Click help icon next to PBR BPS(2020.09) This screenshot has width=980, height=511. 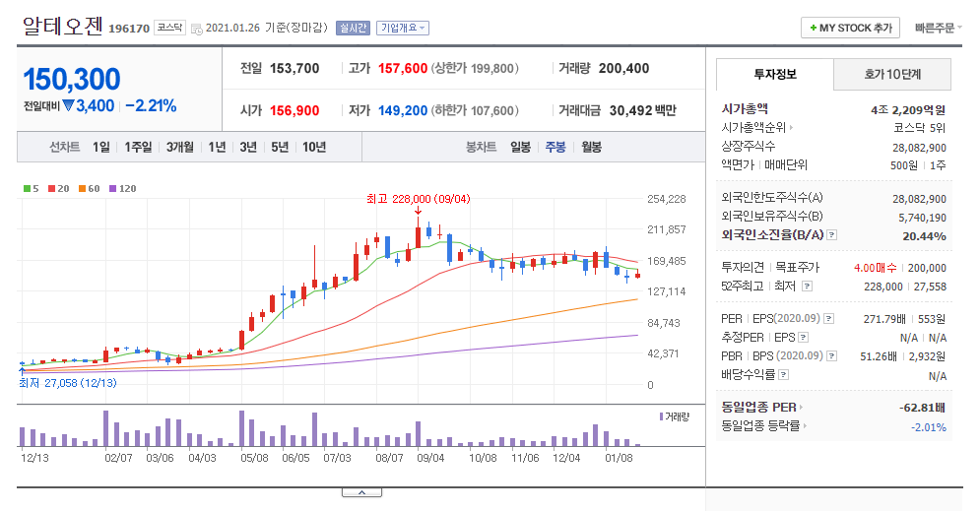tap(832, 356)
